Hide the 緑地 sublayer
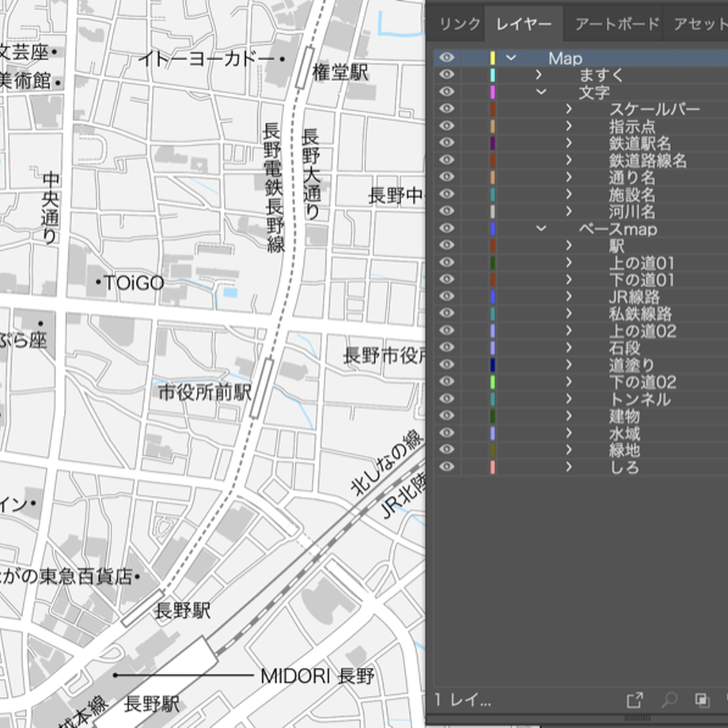This screenshot has height=728, width=728. [446, 449]
